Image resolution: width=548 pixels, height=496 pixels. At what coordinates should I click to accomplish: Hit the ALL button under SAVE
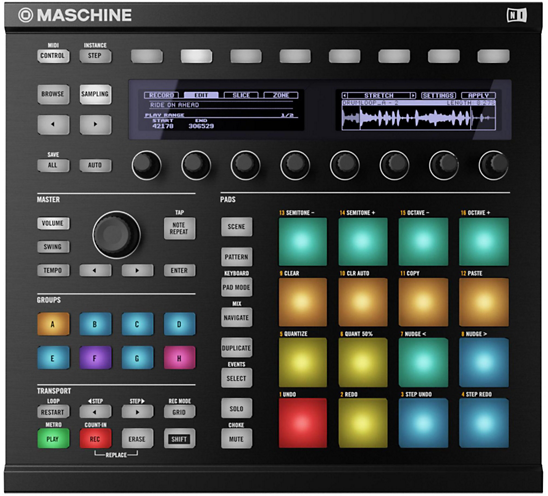coord(53,165)
